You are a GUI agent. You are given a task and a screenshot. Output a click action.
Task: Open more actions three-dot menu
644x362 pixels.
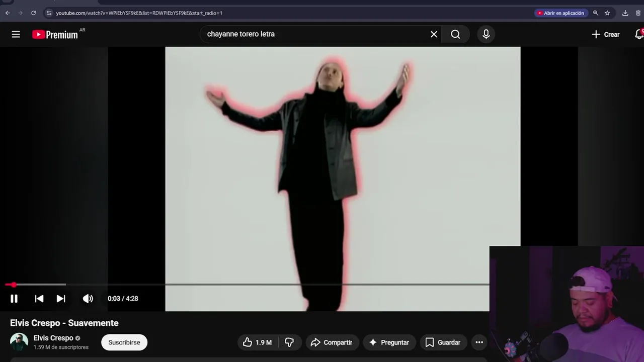(479, 342)
